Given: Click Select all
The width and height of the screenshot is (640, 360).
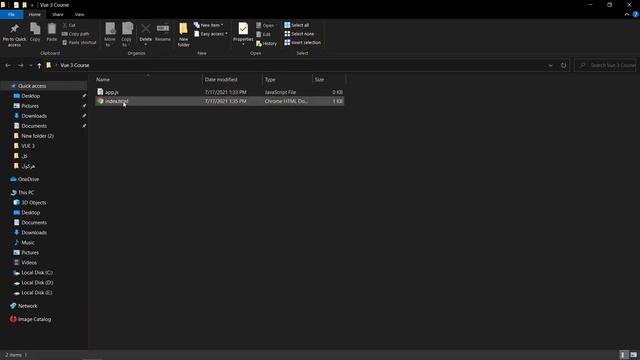Looking at the screenshot, I should tap(297, 25).
